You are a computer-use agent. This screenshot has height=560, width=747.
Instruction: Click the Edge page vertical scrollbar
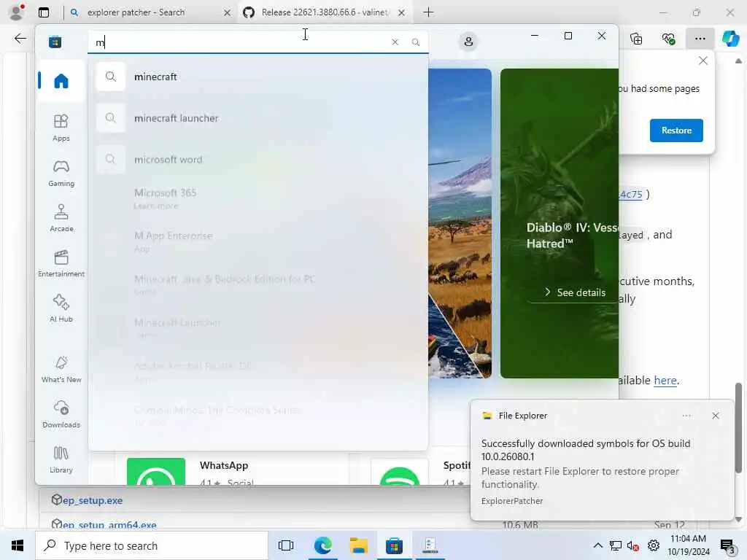(738, 428)
